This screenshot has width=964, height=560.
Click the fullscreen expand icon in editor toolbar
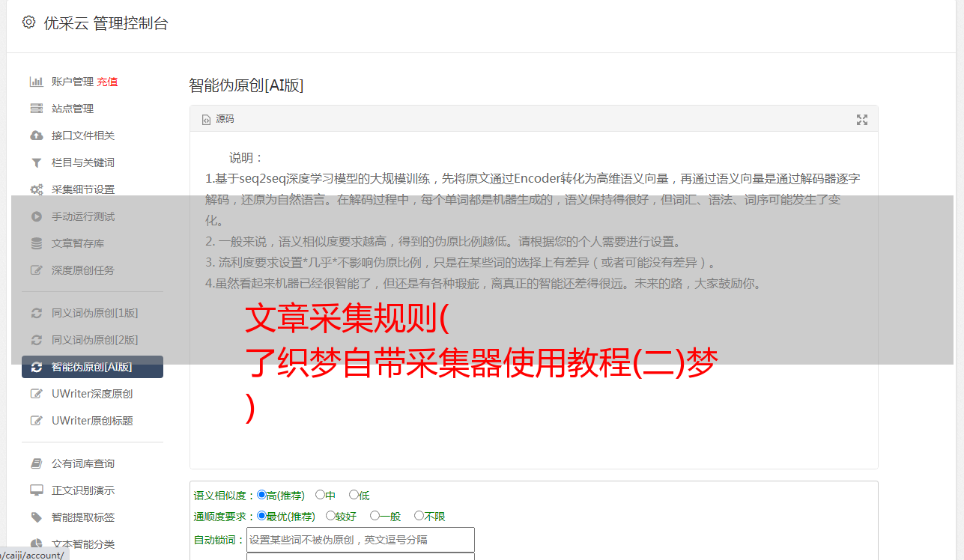click(x=862, y=120)
